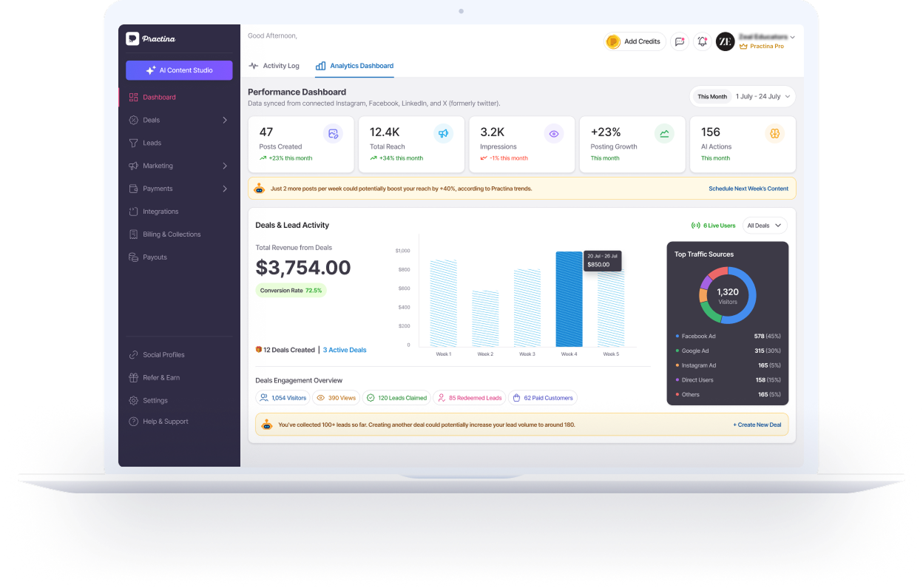
Task: Click the Posting Growth chart icon
Action: coord(664,134)
